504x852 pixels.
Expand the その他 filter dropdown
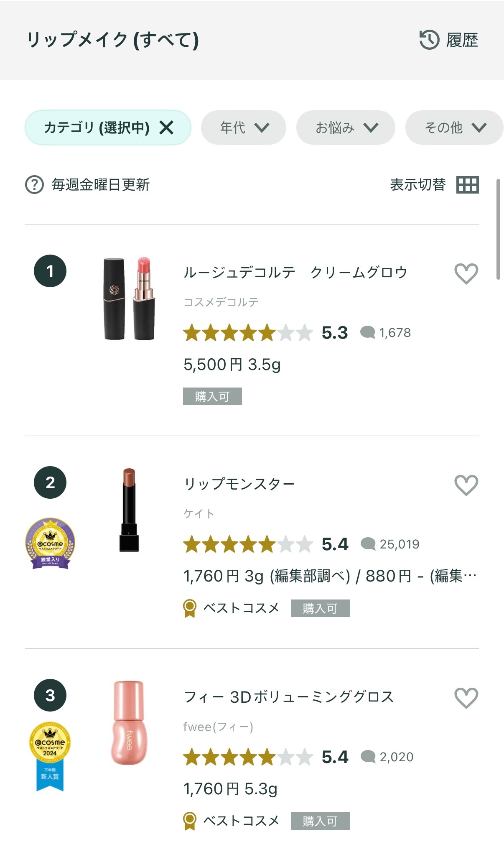[x=454, y=128]
